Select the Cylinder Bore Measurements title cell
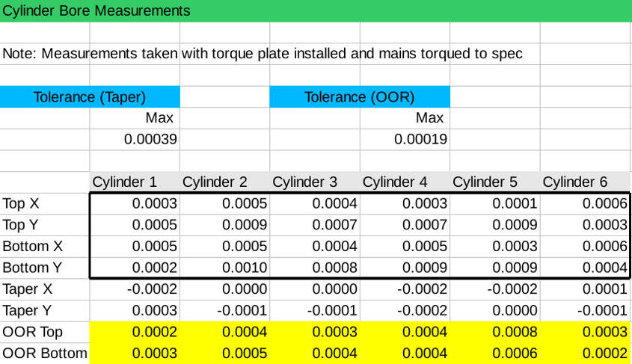This screenshot has height=364, width=632. pyautogui.click(x=316, y=11)
